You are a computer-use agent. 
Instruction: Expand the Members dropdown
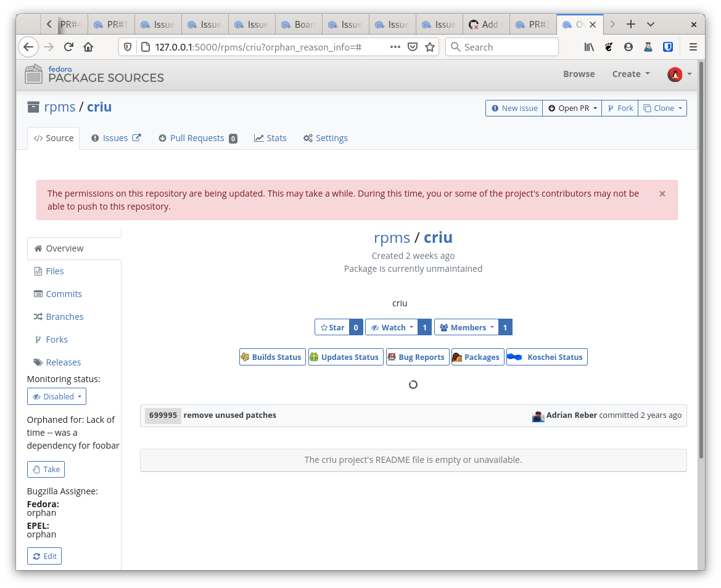[467, 327]
